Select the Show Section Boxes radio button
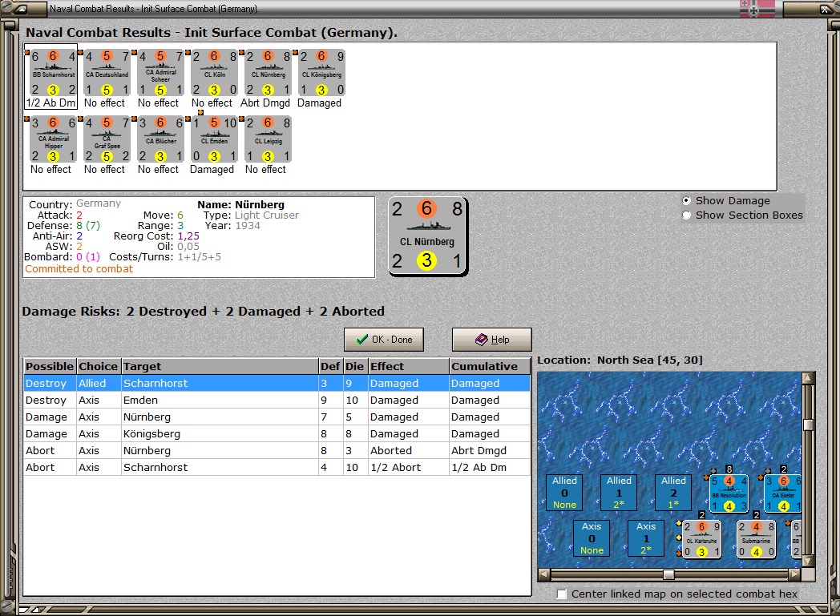This screenshot has width=840, height=616. coord(686,215)
